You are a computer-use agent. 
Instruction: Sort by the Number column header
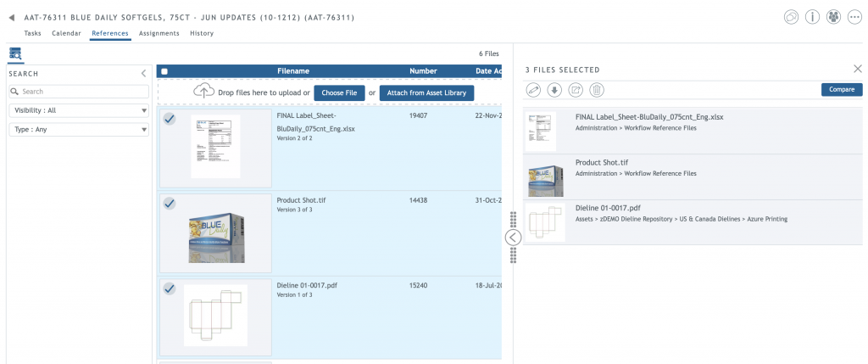(423, 71)
